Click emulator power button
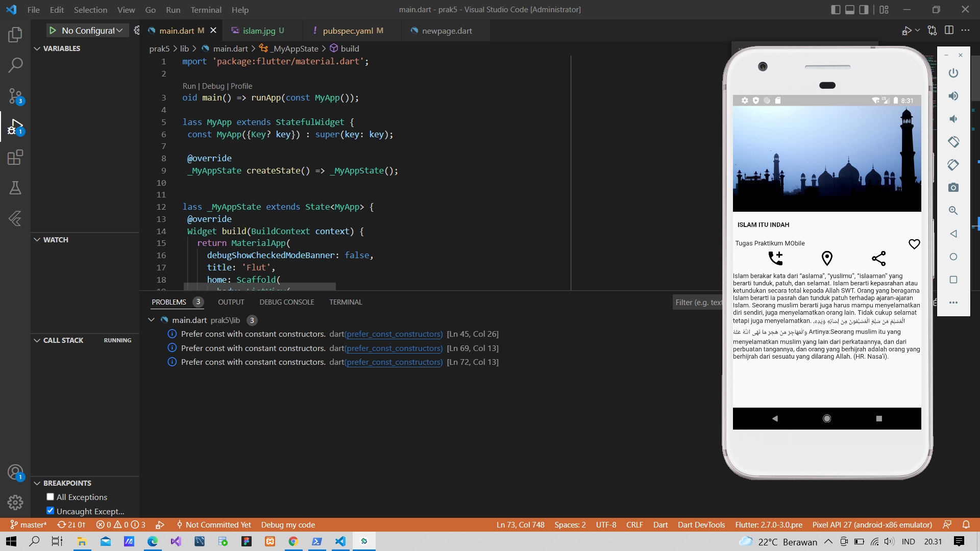 [953, 73]
